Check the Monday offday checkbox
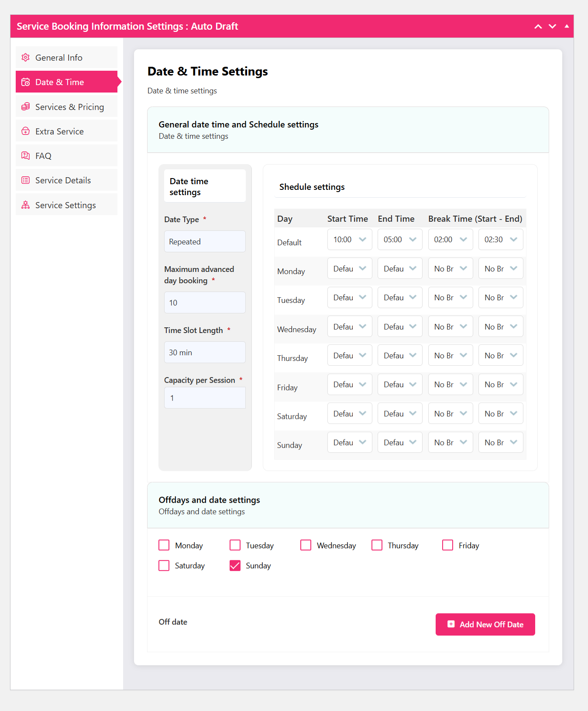 pyautogui.click(x=164, y=545)
